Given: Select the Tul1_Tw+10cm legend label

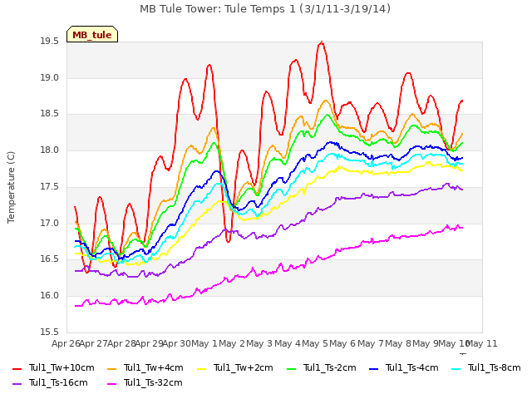Looking at the screenshot, I should click(x=62, y=367).
